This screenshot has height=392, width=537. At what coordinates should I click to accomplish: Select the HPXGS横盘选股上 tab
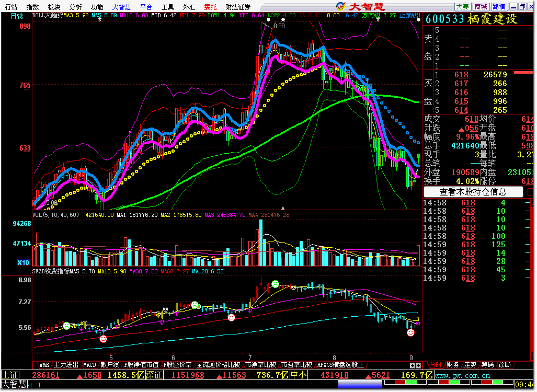(340, 365)
